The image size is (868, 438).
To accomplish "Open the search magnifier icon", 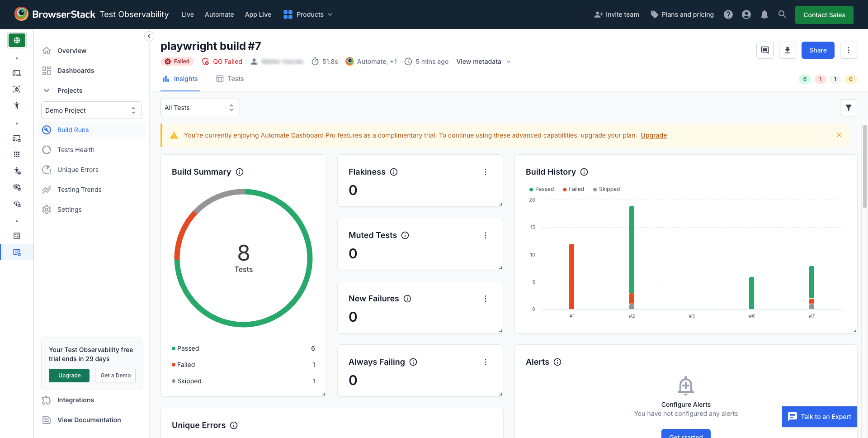I will coord(782,14).
